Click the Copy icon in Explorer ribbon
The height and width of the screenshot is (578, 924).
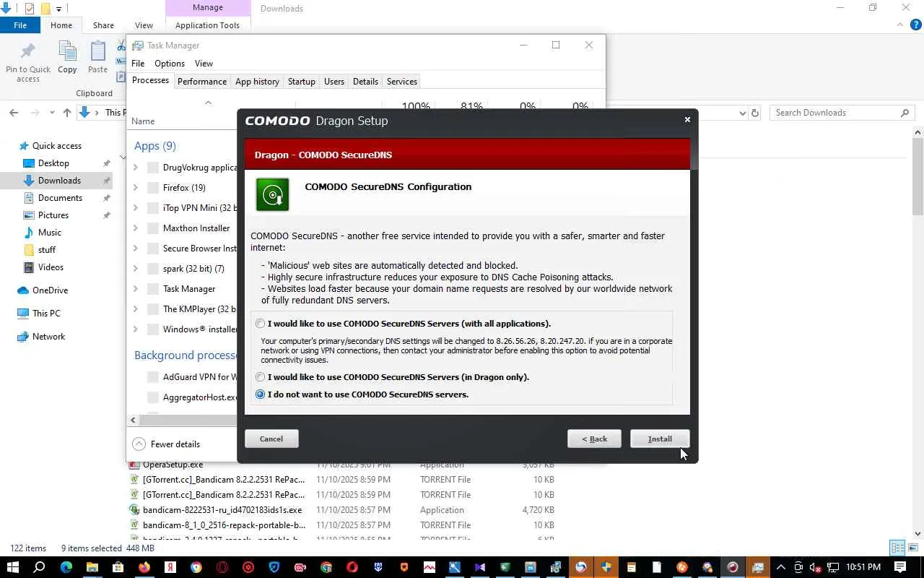(x=67, y=52)
